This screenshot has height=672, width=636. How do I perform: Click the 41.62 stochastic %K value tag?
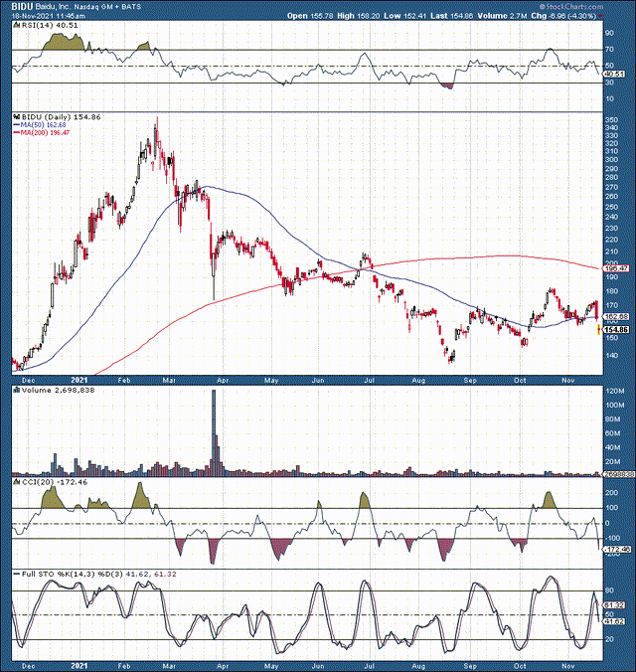(x=614, y=621)
